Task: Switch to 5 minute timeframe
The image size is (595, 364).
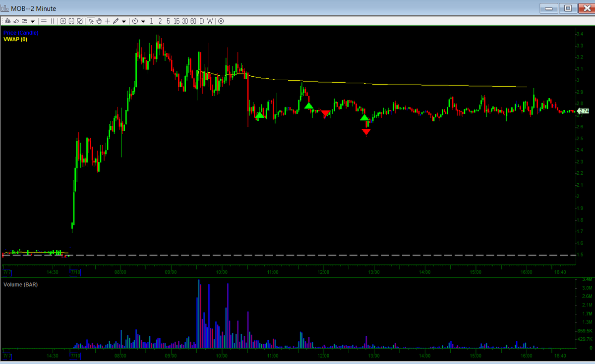Action: click(168, 21)
